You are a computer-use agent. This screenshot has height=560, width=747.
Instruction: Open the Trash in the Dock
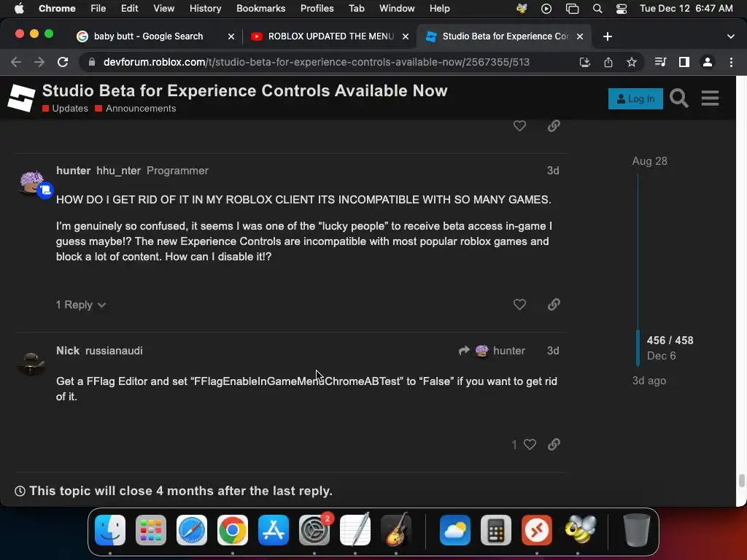coord(636,530)
